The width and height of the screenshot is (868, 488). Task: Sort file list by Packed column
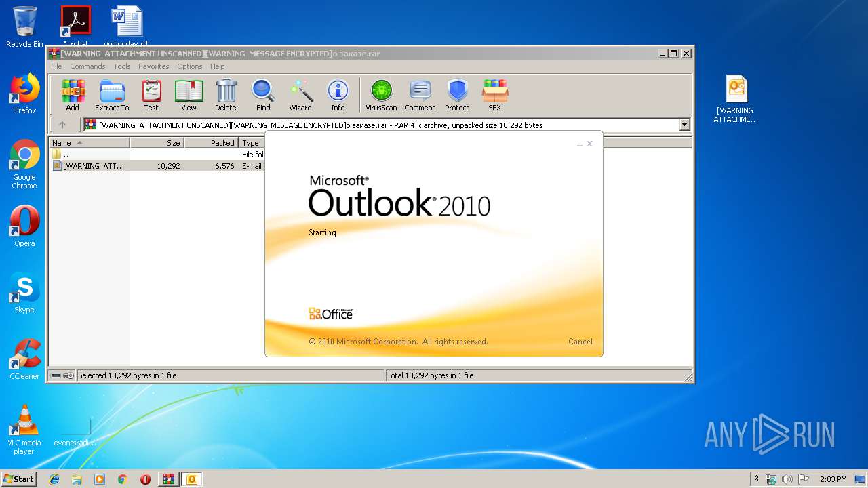[x=211, y=143]
